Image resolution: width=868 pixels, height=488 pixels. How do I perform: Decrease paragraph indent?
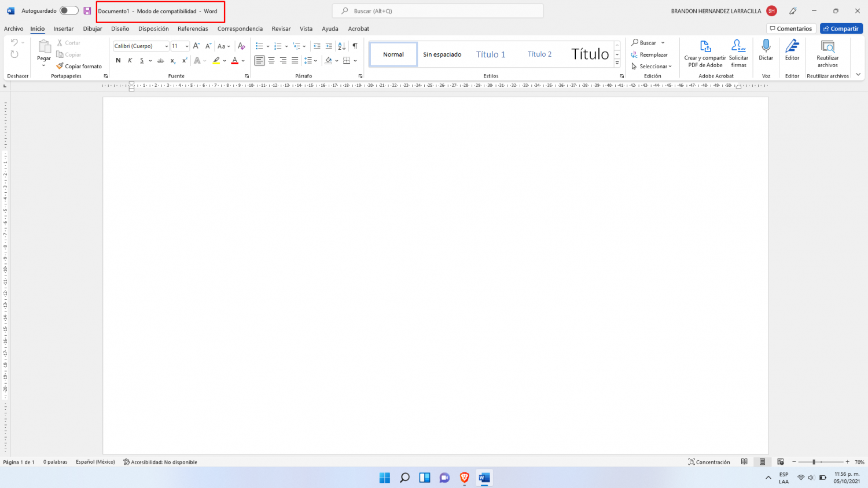tap(317, 46)
